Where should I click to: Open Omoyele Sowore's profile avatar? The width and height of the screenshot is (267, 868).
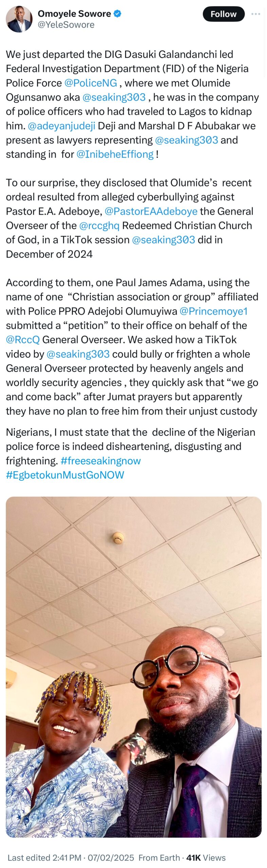coord(19,19)
